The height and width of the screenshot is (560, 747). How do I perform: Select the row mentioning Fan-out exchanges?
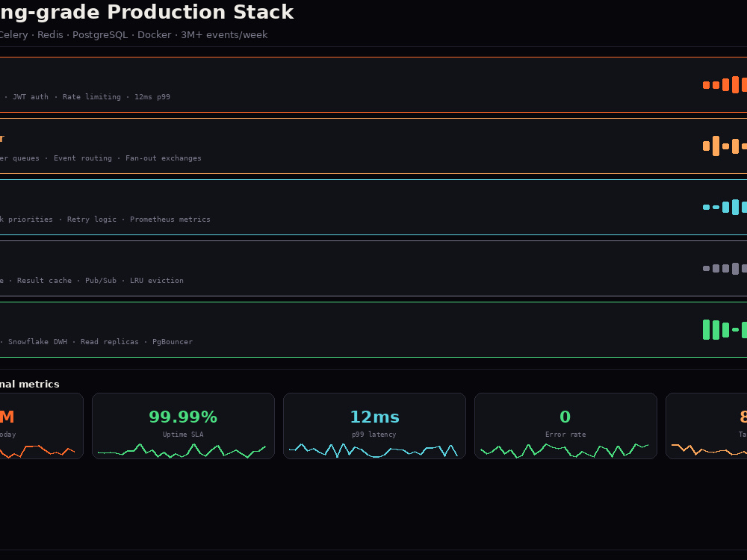click(x=373, y=146)
